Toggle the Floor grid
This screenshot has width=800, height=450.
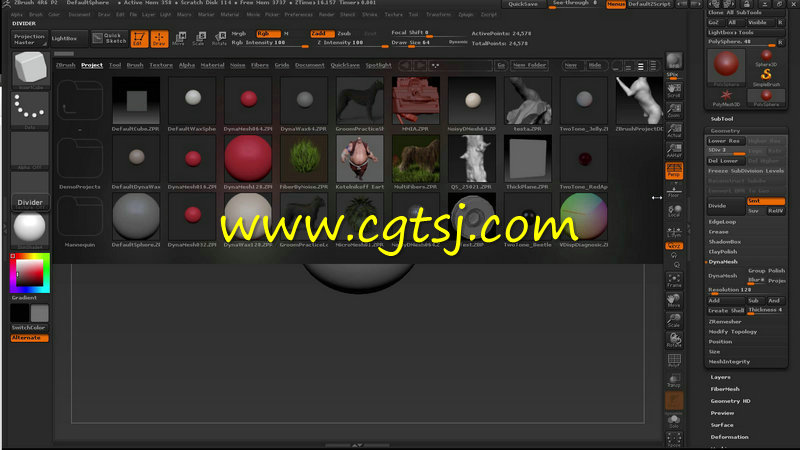674,191
